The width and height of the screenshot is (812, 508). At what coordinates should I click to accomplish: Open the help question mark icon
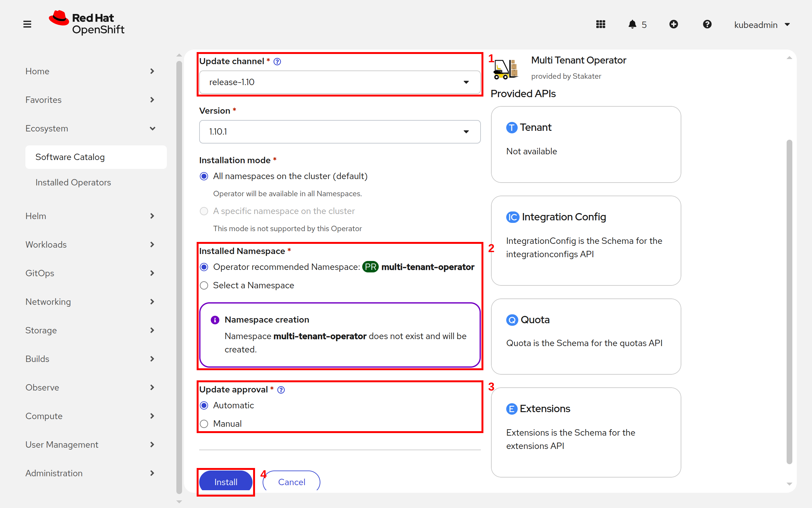tap(707, 24)
